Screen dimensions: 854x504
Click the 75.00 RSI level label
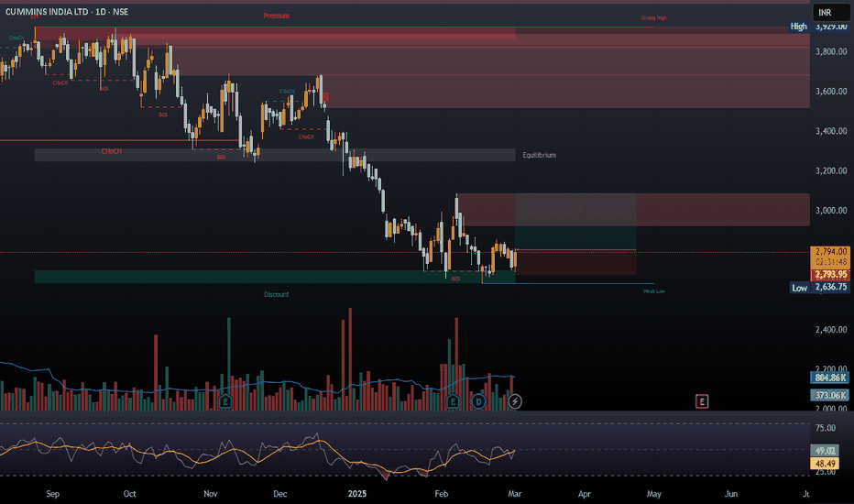point(825,428)
